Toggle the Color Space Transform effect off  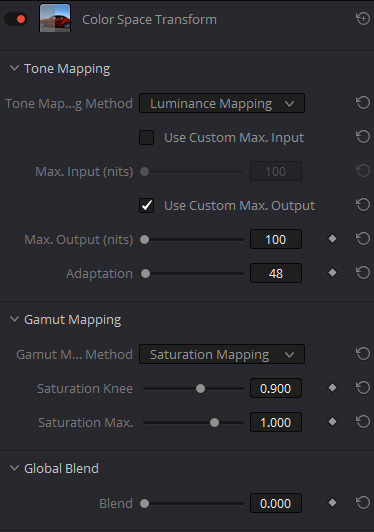click(16, 19)
